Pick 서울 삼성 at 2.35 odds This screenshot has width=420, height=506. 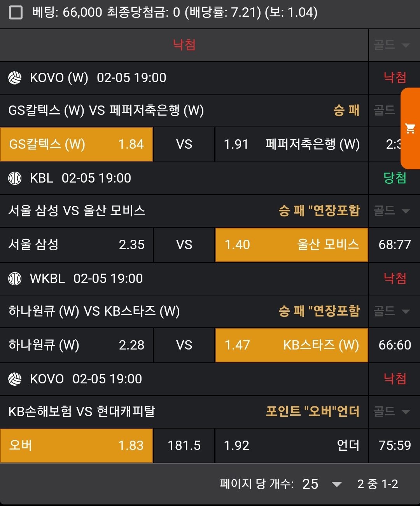click(x=76, y=245)
